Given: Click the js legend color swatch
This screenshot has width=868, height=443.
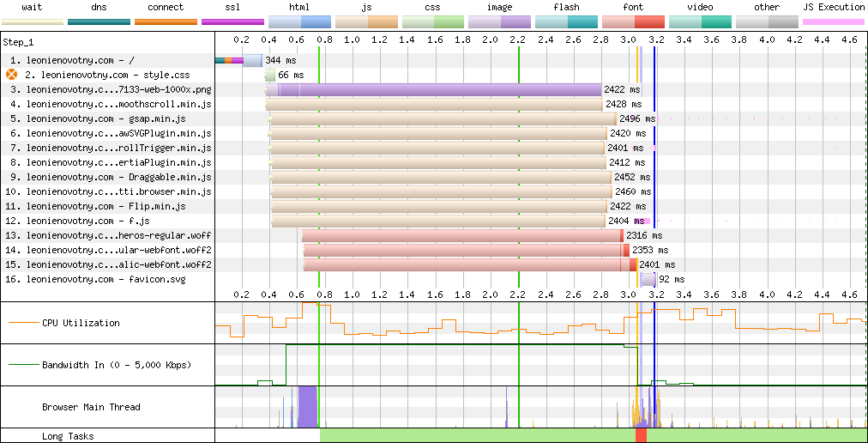Looking at the screenshot, I should (366, 21).
